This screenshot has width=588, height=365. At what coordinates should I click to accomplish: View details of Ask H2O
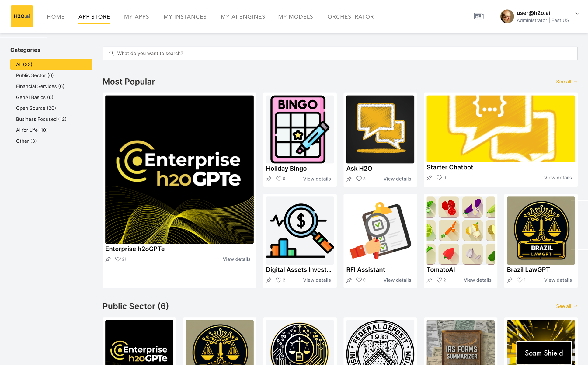click(x=397, y=179)
